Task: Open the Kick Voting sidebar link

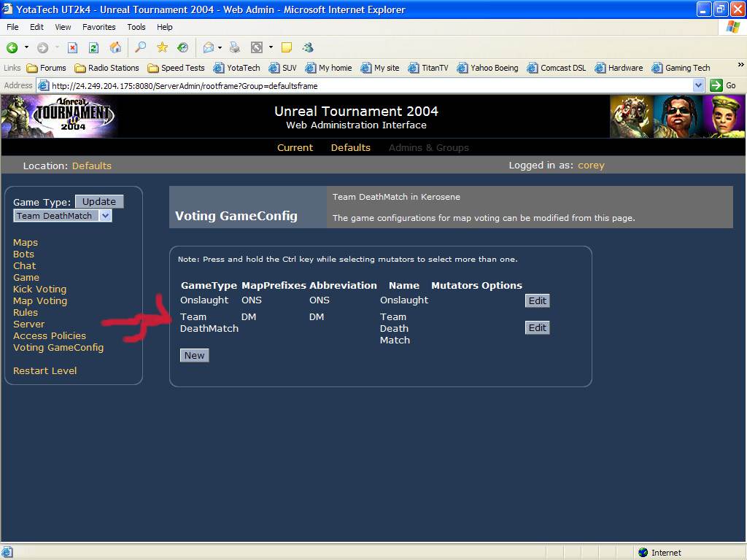Action: [x=39, y=289]
